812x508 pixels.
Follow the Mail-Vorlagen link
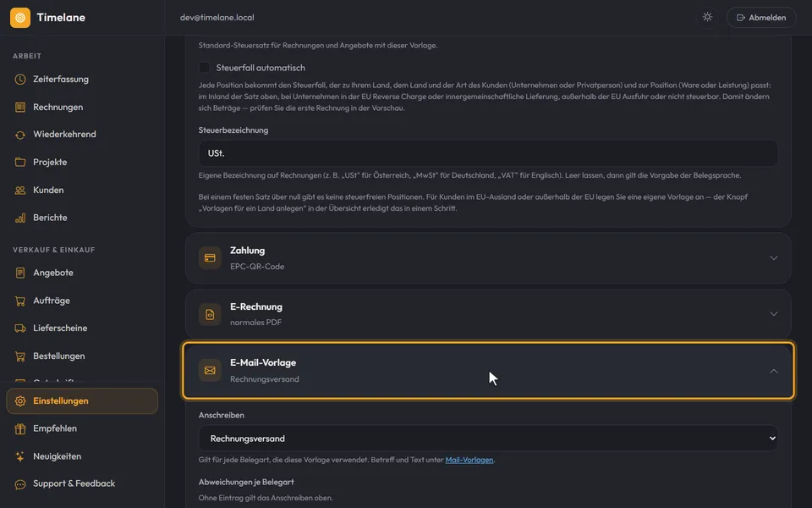(x=469, y=460)
